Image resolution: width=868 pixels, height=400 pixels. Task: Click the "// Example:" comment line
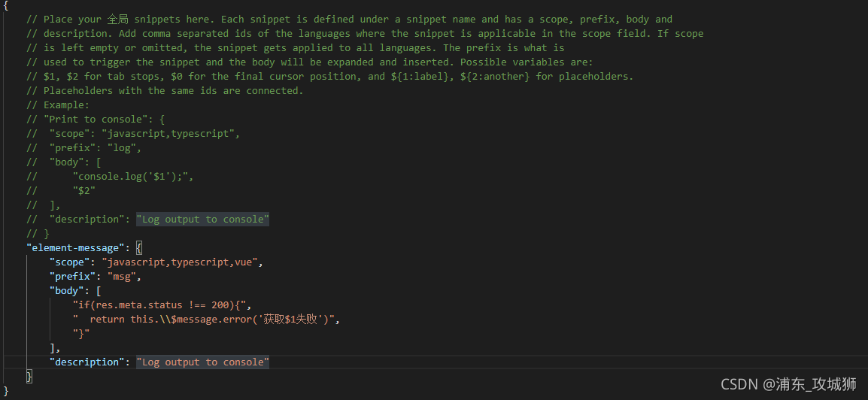click(58, 105)
